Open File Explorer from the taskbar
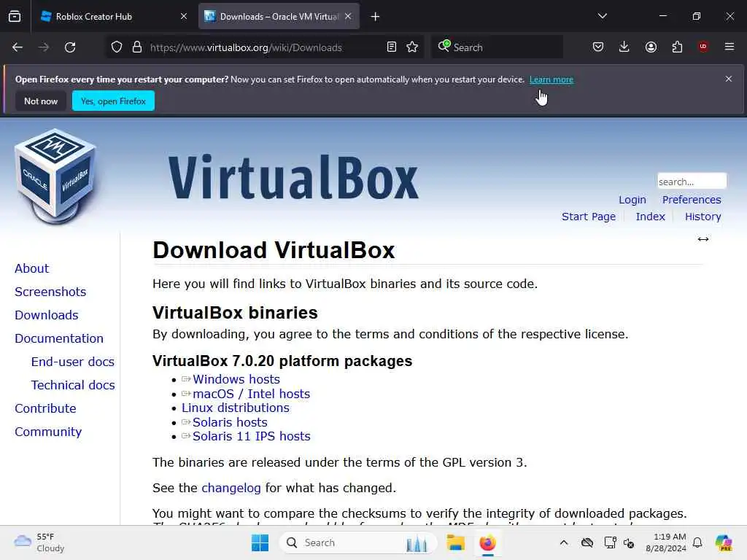Image resolution: width=747 pixels, height=560 pixels. tap(455, 542)
